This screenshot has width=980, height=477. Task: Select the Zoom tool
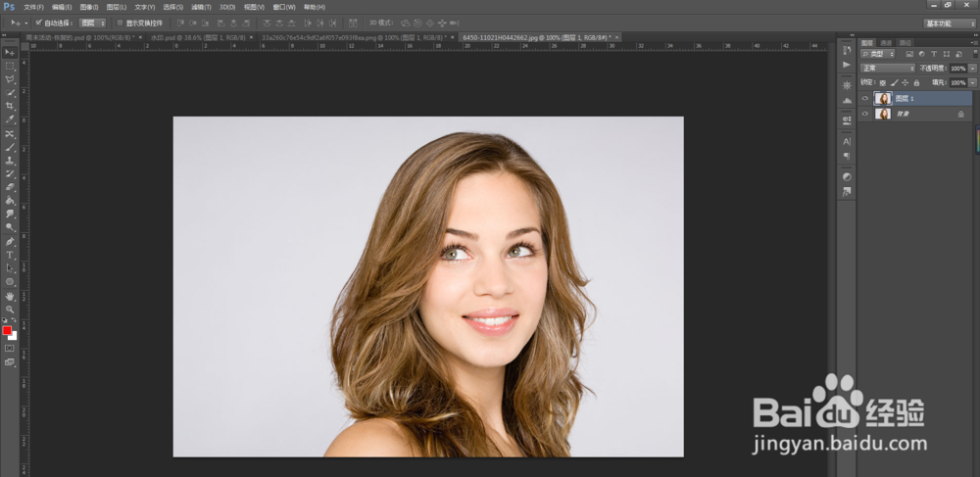point(10,310)
